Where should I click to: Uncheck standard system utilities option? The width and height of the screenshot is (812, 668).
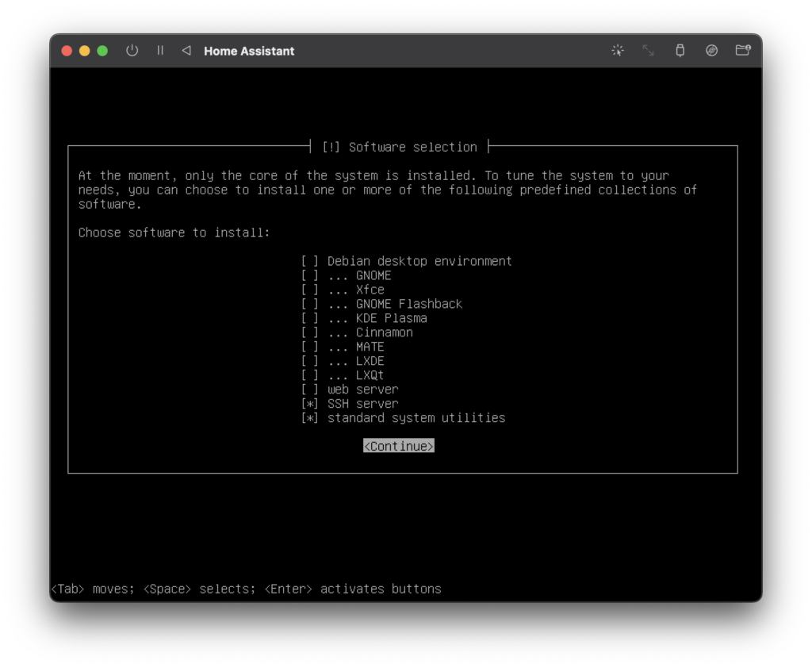pos(310,418)
